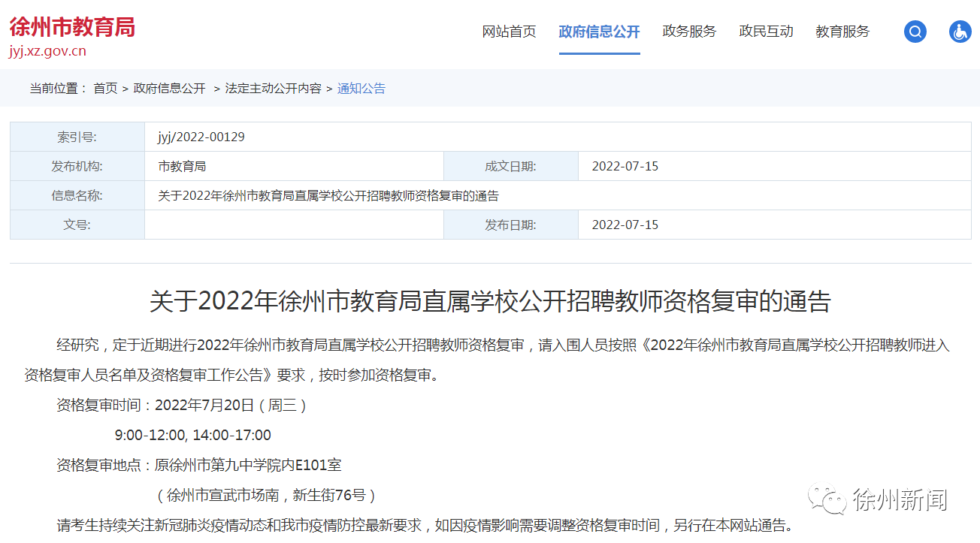Click the 成文日期 value 2022-07-15
This screenshot has width=980, height=543.
coord(625,166)
